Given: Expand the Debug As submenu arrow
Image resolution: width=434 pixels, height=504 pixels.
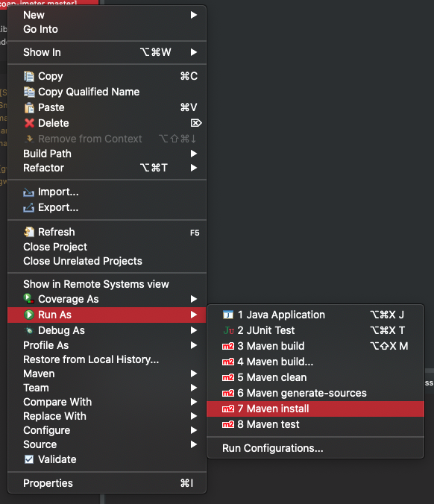Looking at the screenshot, I should (194, 330).
